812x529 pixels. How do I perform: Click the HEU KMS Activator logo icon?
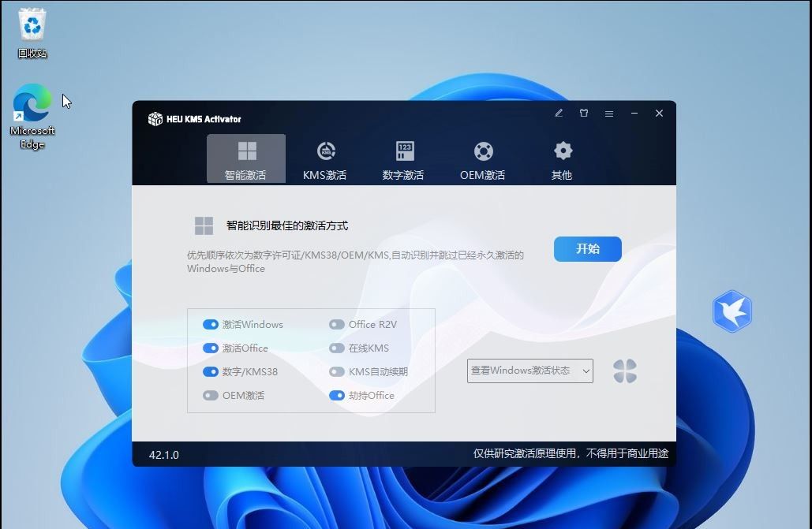coord(155,119)
